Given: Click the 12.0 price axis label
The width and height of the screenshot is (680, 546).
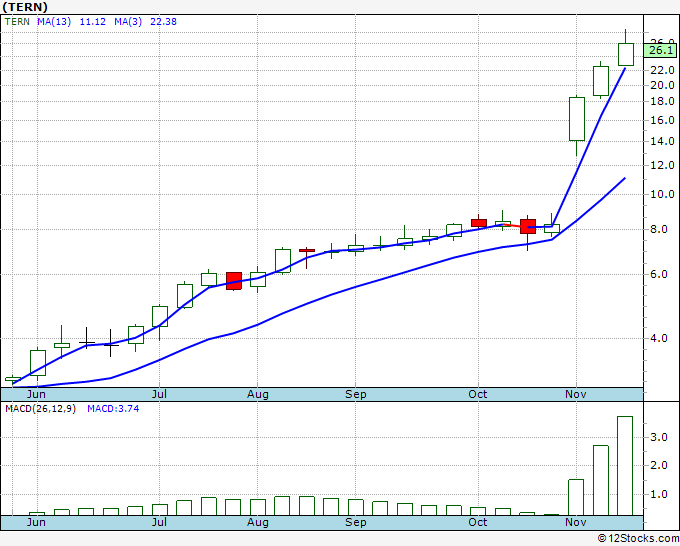Looking at the screenshot, I should point(662,165).
